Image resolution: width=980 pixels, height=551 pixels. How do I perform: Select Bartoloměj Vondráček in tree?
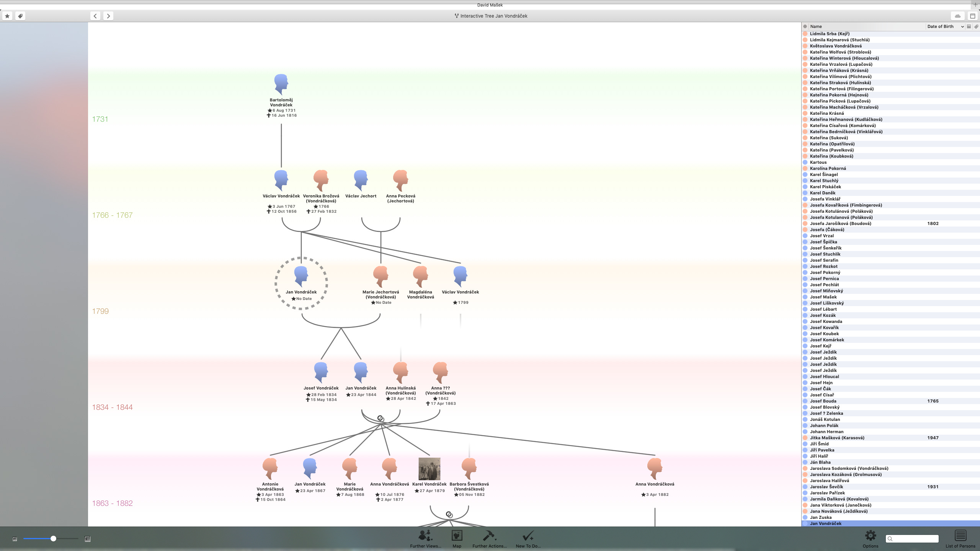(281, 96)
